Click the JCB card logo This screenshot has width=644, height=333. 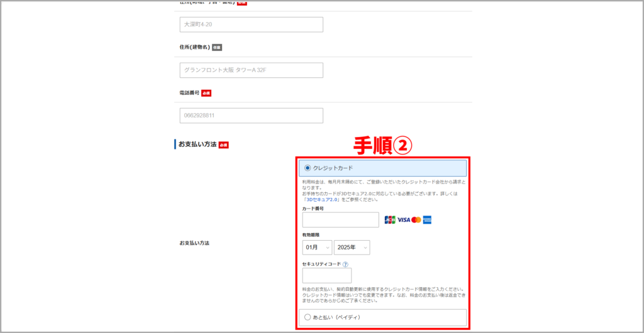point(390,220)
